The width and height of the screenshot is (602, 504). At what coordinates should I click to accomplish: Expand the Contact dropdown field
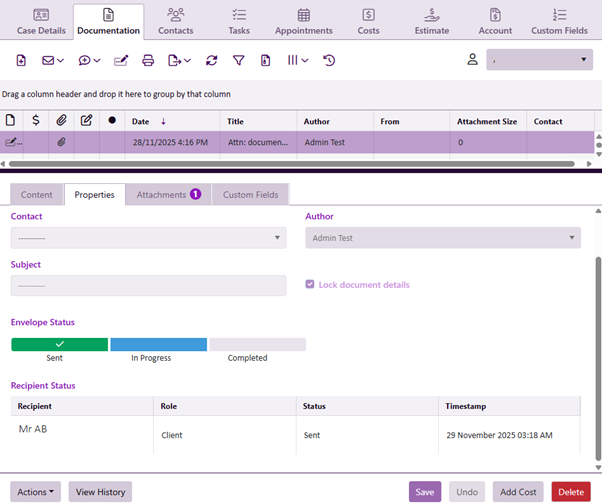click(x=147, y=238)
